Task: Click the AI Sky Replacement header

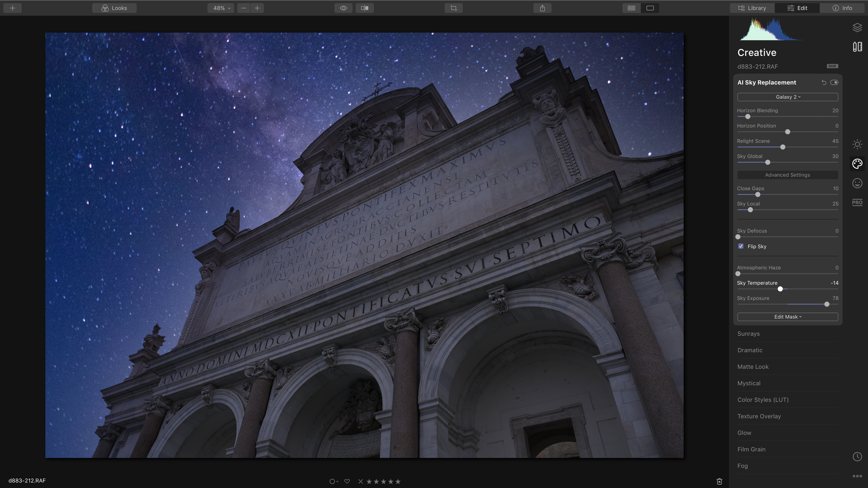Action: [x=766, y=83]
